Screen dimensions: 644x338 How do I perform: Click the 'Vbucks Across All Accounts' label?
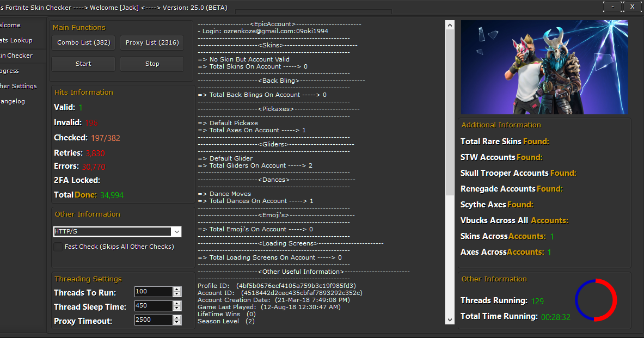[x=514, y=220]
